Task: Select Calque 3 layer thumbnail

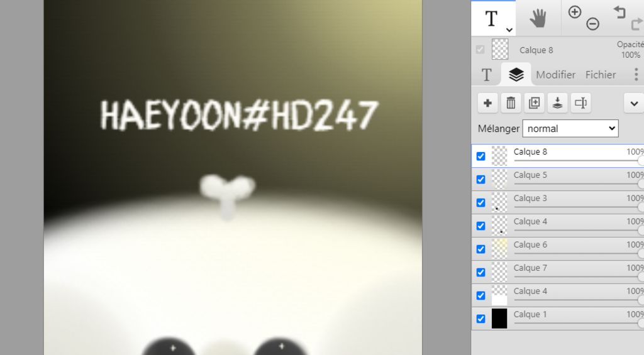Action: [x=499, y=203]
